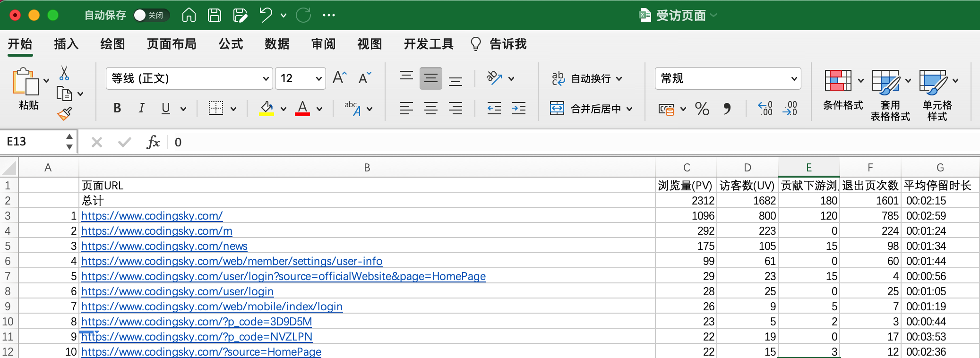Image resolution: width=980 pixels, height=358 pixels.
Task: Click the Increase Indent icon
Action: click(519, 108)
